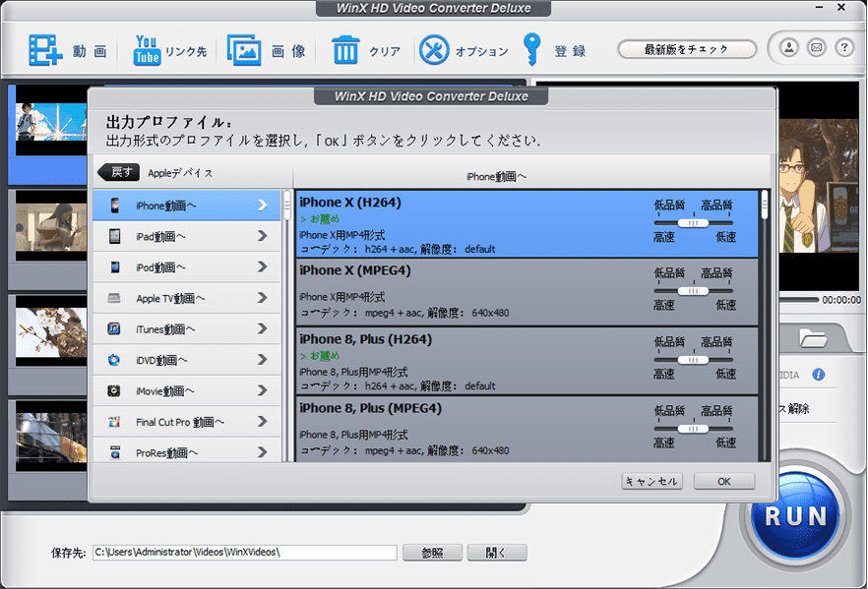This screenshot has height=589, width=868.
Task: Click the user account icon
Action: coord(789,47)
